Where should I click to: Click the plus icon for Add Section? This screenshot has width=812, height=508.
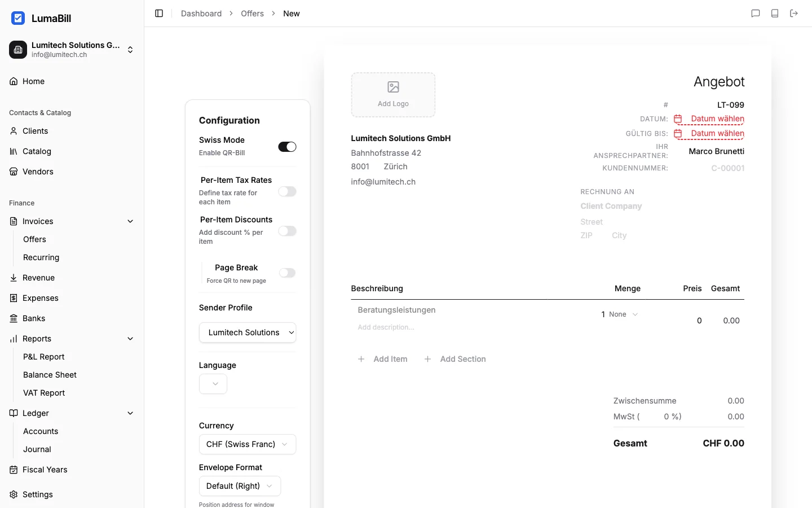coord(427,359)
